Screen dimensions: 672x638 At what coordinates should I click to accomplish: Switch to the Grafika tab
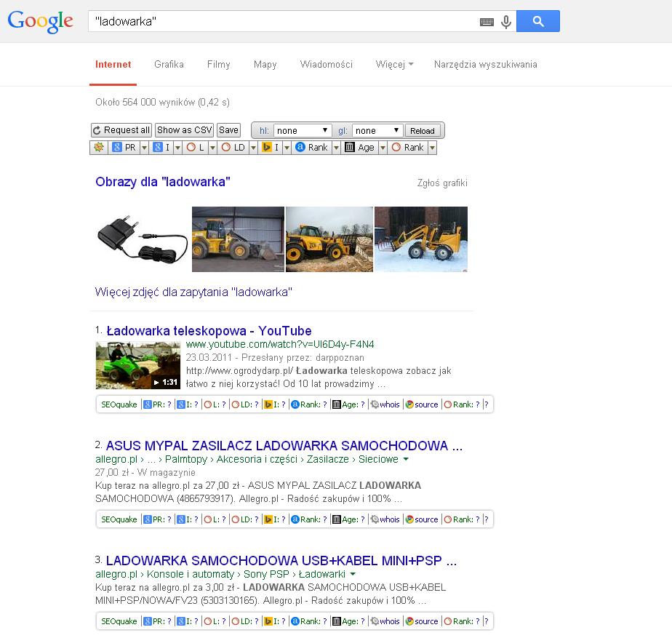[169, 64]
